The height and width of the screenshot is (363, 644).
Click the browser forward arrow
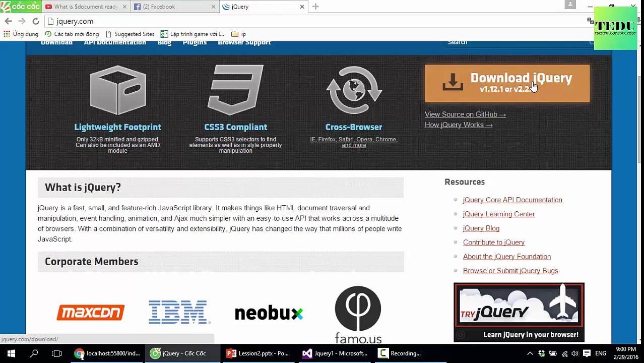22,21
